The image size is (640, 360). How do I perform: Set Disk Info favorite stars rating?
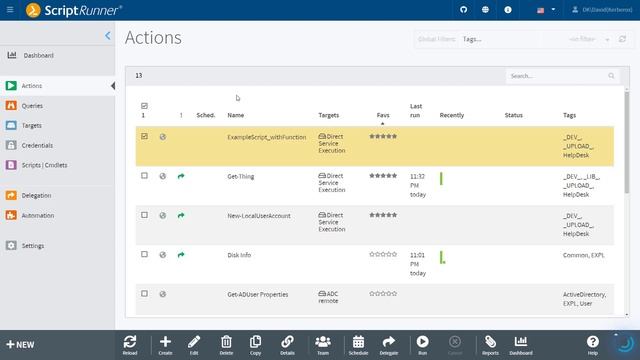pyautogui.click(x=383, y=254)
